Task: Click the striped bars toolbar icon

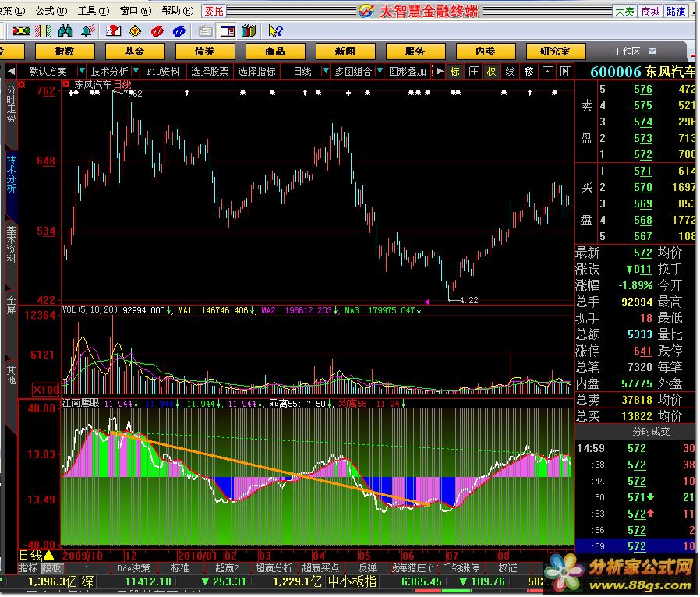Action: 44,30
